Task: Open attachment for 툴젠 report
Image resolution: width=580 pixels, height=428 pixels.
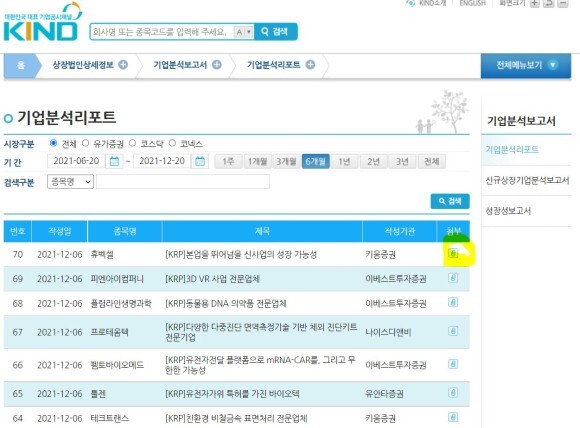Action: tap(453, 392)
